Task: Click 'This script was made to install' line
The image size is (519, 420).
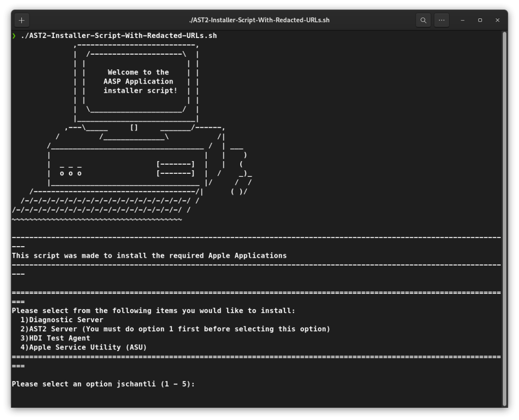Action: 150,255
